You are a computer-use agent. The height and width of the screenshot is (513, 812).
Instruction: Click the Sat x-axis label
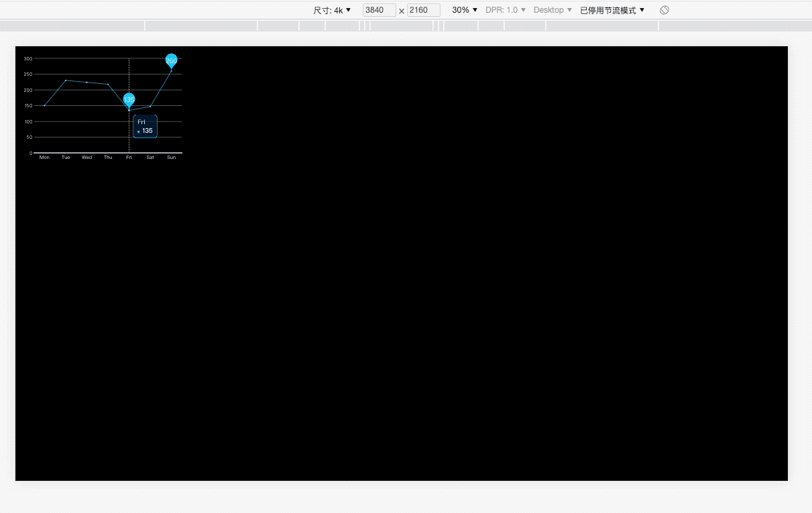(150, 158)
